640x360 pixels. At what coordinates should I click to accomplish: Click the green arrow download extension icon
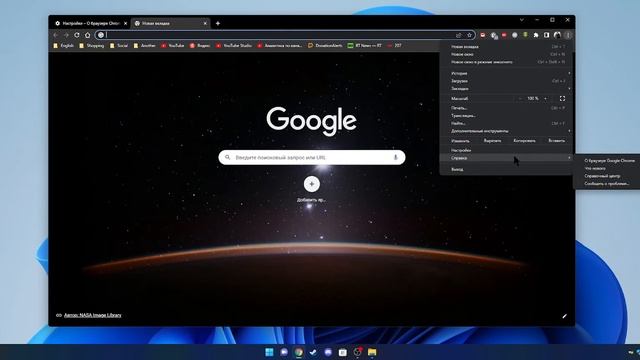(x=525, y=35)
